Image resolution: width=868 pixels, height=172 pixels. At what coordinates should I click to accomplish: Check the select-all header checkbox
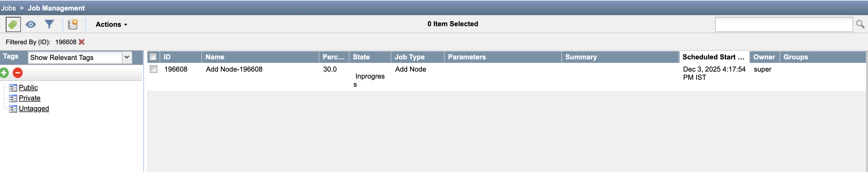(x=153, y=57)
